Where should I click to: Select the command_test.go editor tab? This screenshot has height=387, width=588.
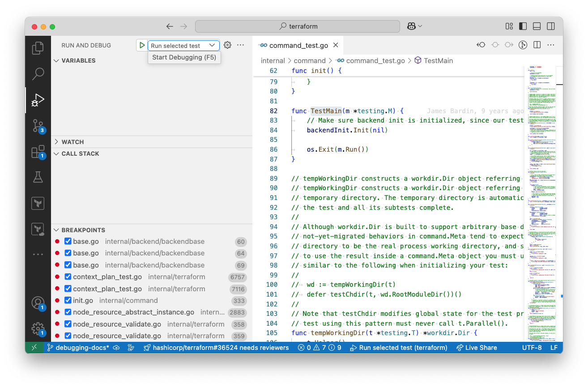298,45
